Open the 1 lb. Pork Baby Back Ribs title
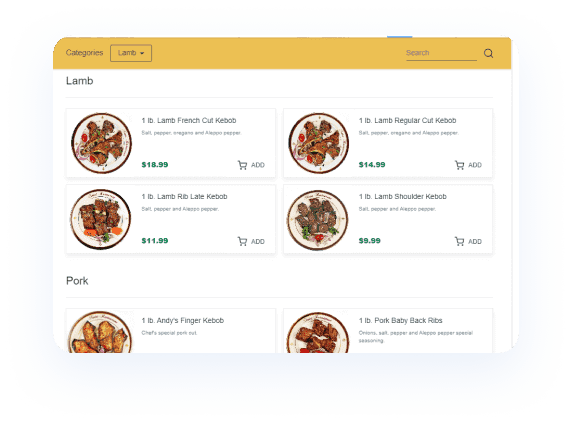This screenshot has height=424, width=572. click(400, 320)
